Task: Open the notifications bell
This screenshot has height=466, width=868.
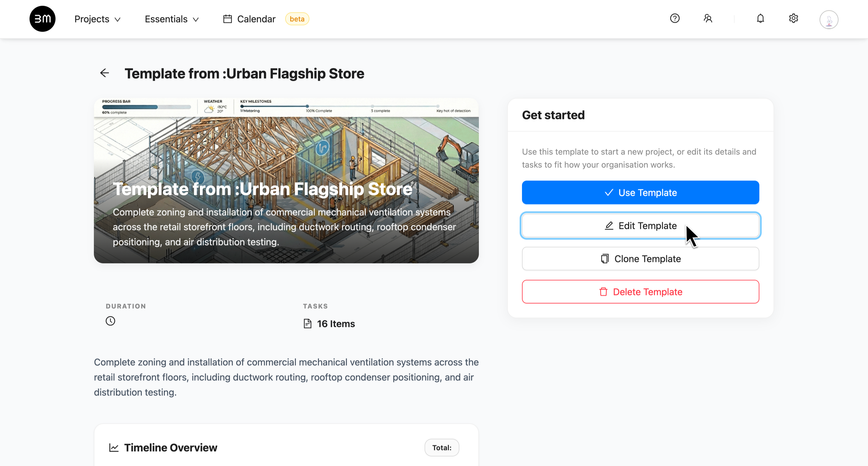Action: coord(760,19)
